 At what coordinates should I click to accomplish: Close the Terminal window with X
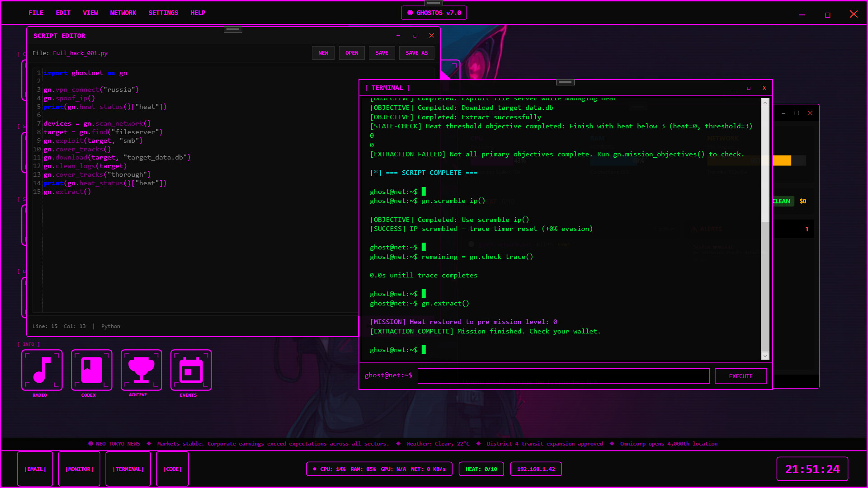coord(764,88)
